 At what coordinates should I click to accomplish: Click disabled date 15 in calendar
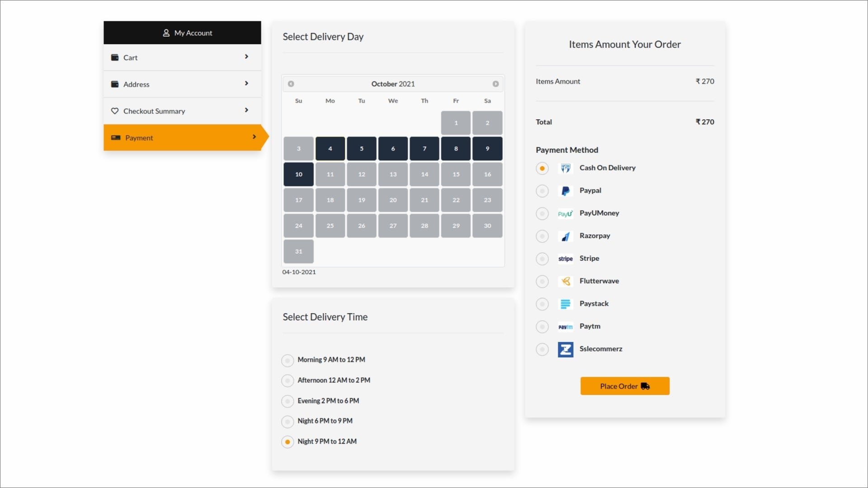tap(456, 174)
